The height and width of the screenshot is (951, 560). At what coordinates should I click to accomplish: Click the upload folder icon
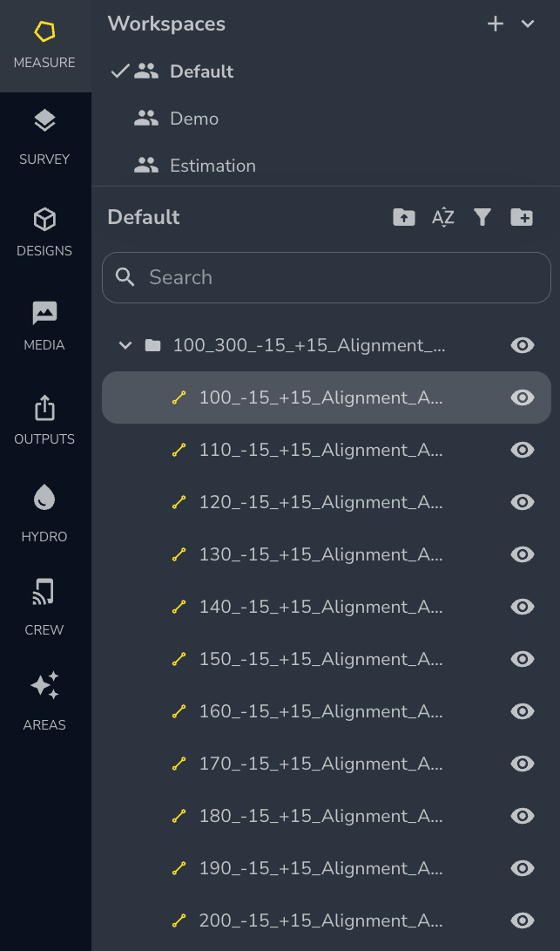[x=403, y=217]
